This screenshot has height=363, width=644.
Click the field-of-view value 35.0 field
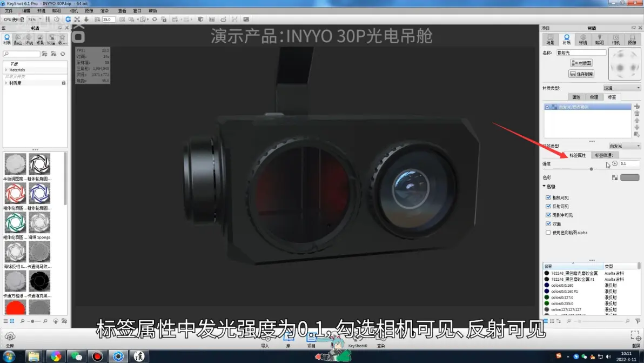click(108, 19)
